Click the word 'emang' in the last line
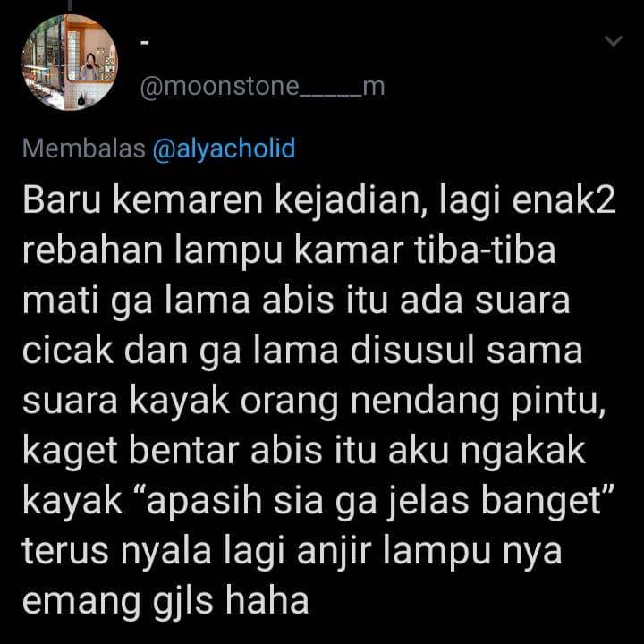644x644 pixels. tap(82, 604)
